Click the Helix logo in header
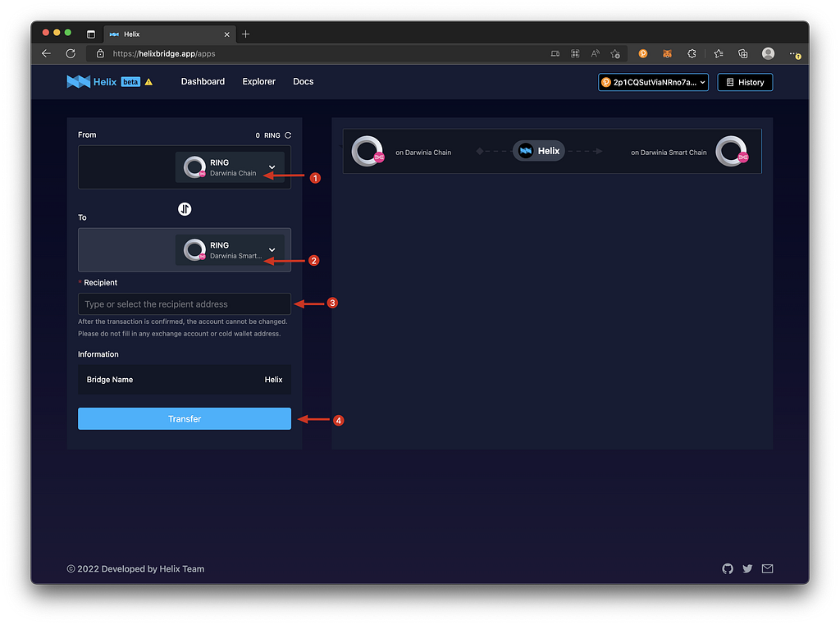 click(92, 82)
